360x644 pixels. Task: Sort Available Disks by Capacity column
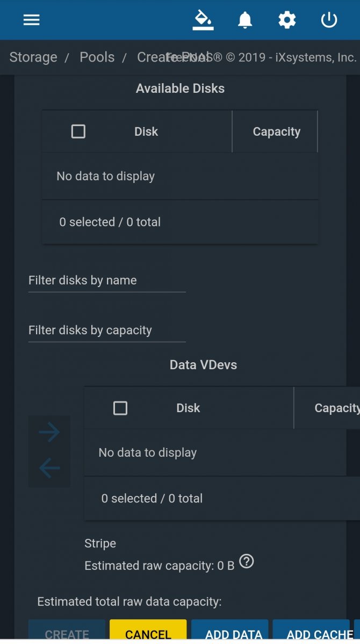click(277, 131)
